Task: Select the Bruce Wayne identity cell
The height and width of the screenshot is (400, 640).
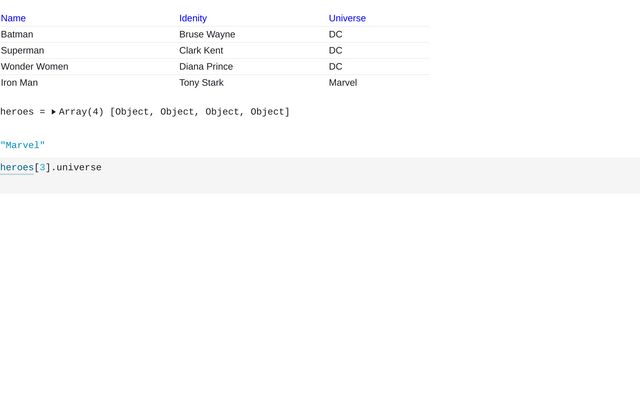Action: pos(207,34)
